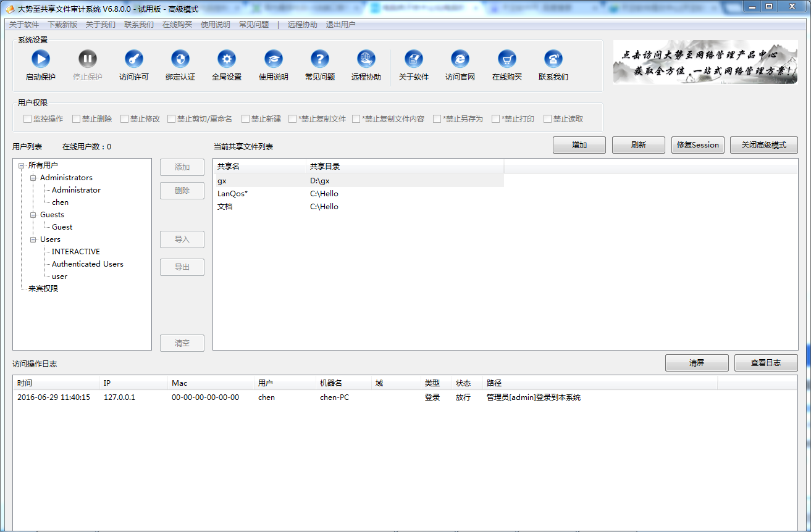811x532 pixels.
Task: Collapse the 所有用户 tree root
Action: pyautogui.click(x=22, y=165)
